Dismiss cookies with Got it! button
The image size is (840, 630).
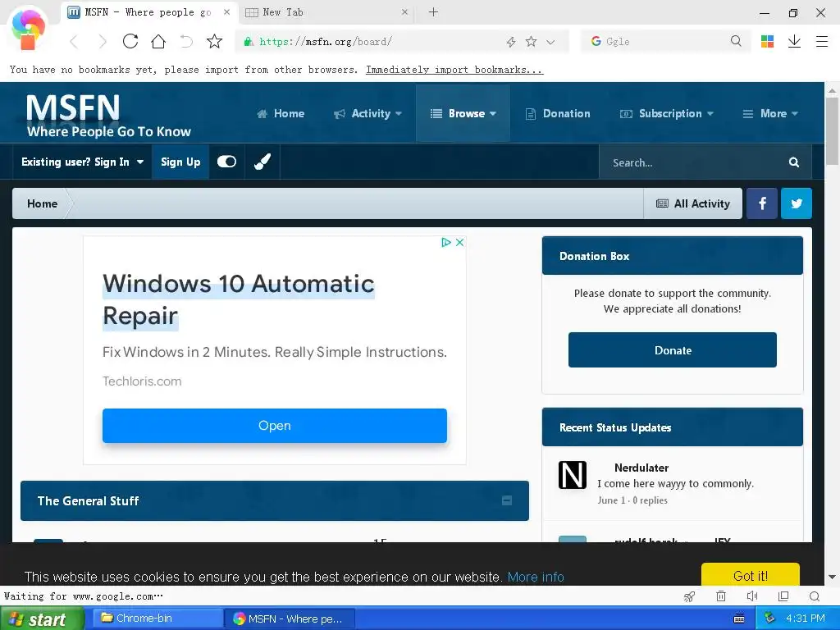pyautogui.click(x=750, y=575)
